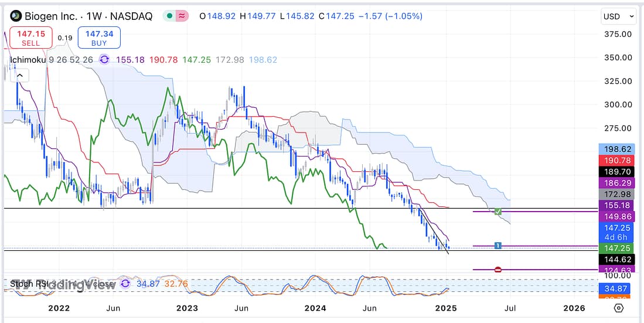Click the light blue 198.62 price label
644x323 pixels.
(619, 149)
